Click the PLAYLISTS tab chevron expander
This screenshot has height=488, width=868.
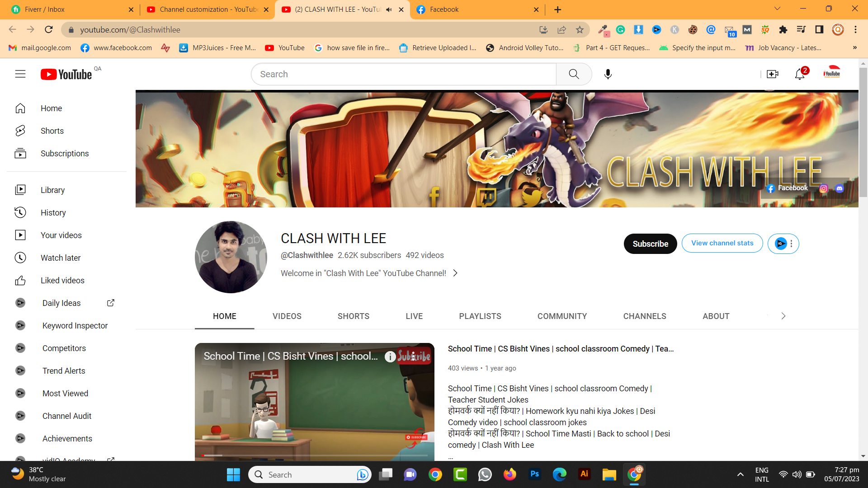[783, 316]
